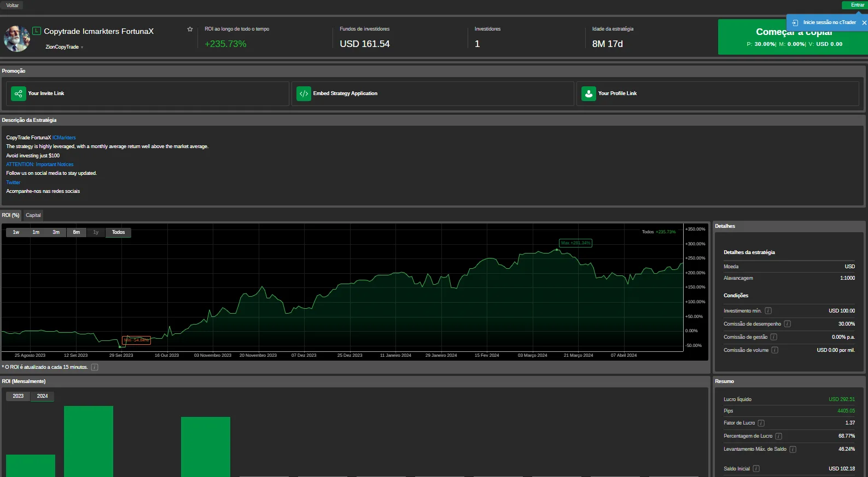Click the green live account badge icon
This screenshot has width=868, height=477.
click(37, 31)
